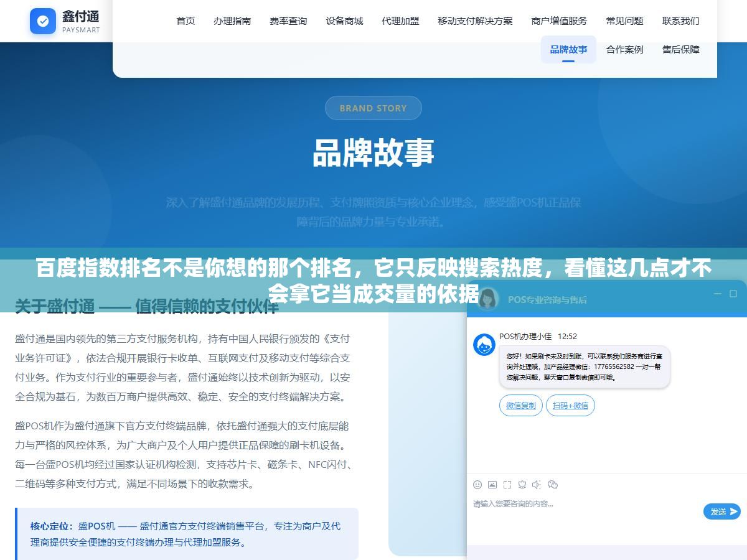Toggle the chat sound speaker icon
The width and height of the screenshot is (747, 560).
click(537, 484)
